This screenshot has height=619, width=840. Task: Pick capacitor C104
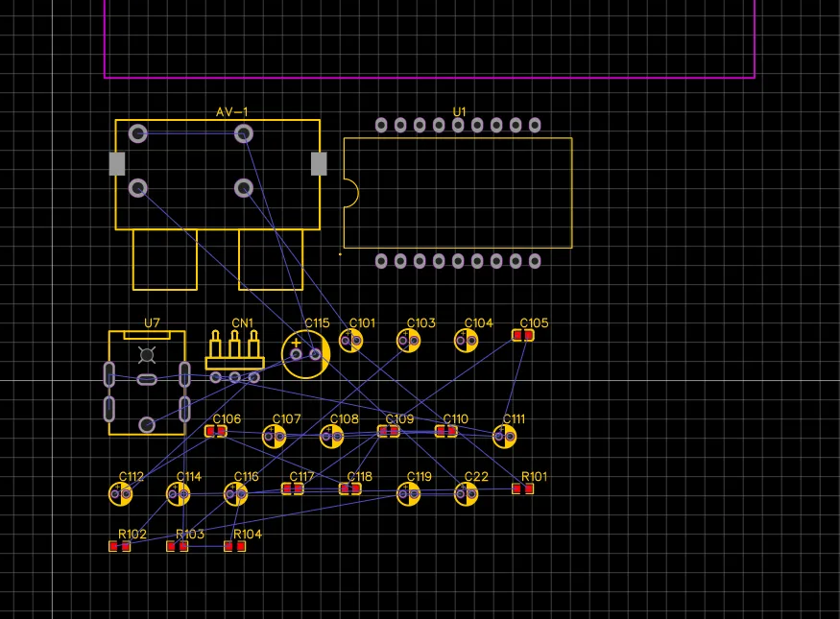[x=467, y=340]
